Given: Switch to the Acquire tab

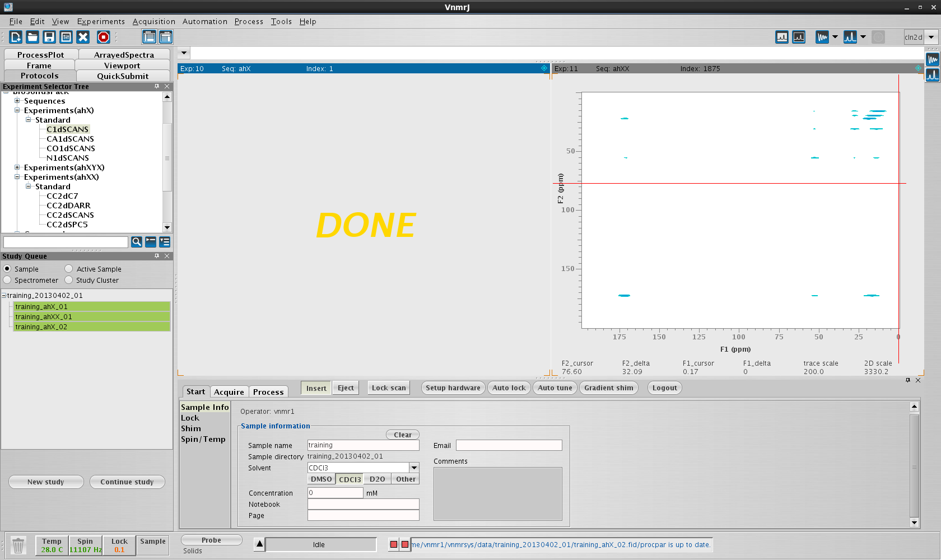Looking at the screenshot, I should [x=229, y=392].
